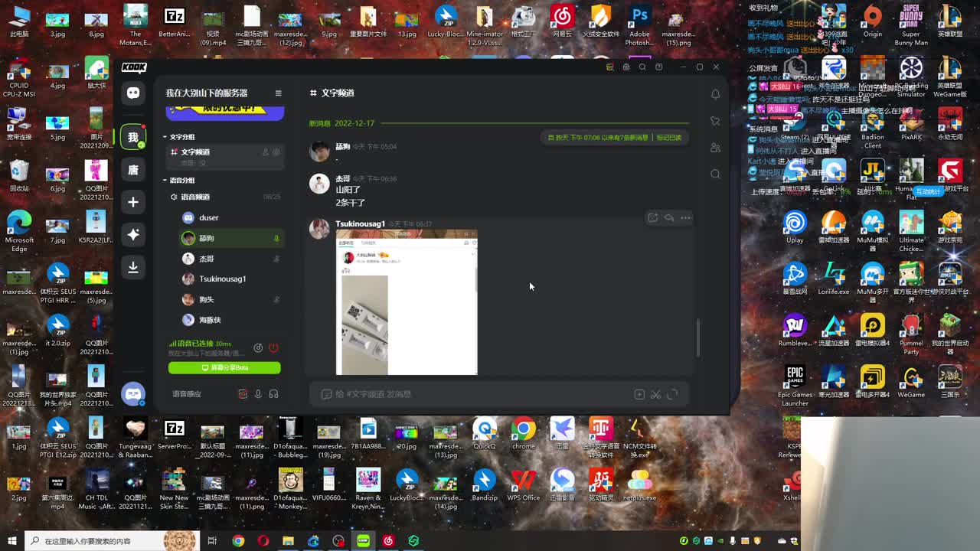The width and height of the screenshot is (980, 551).
Task: Click the chat message scrollbar
Action: [x=697, y=337]
